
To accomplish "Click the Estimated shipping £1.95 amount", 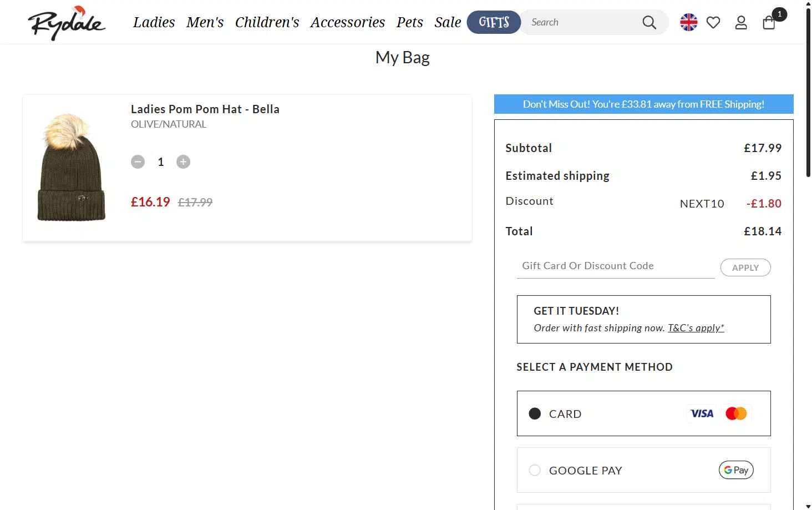I will tap(766, 176).
